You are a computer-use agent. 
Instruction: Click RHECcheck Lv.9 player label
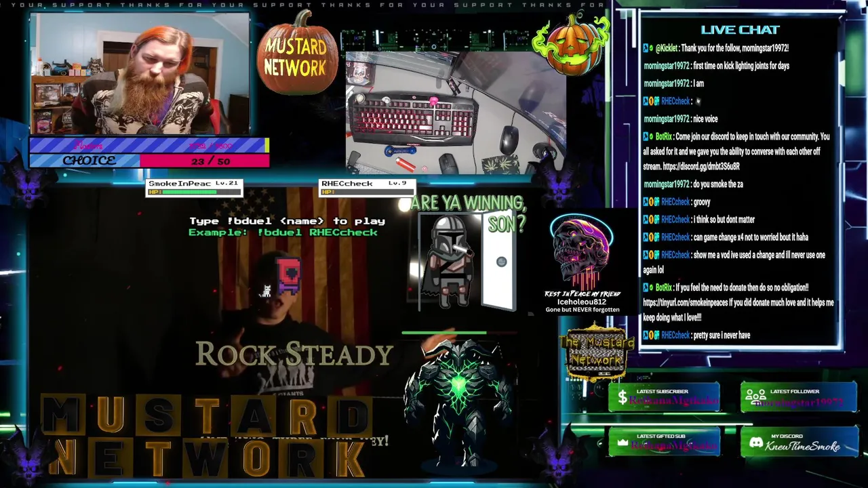tap(364, 184)
